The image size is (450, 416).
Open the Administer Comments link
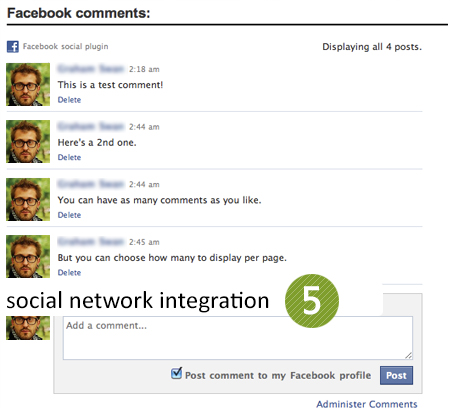click(367, 404)
